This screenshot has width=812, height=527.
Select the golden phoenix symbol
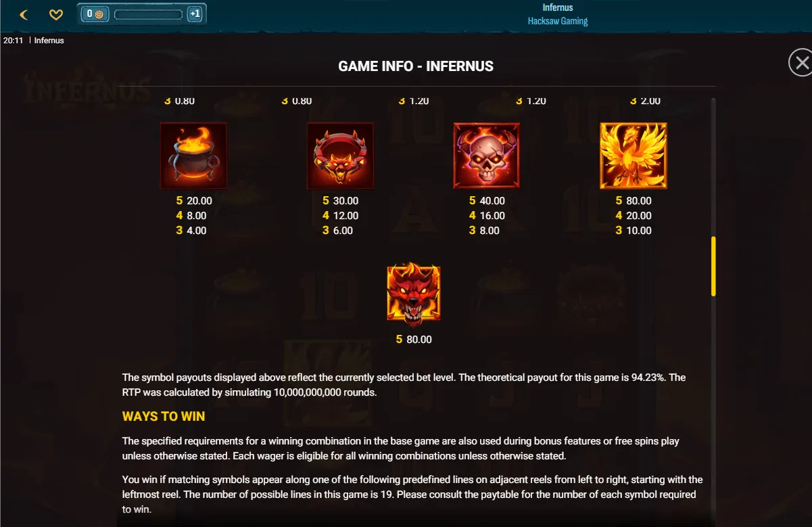click(x=634, y=156)
